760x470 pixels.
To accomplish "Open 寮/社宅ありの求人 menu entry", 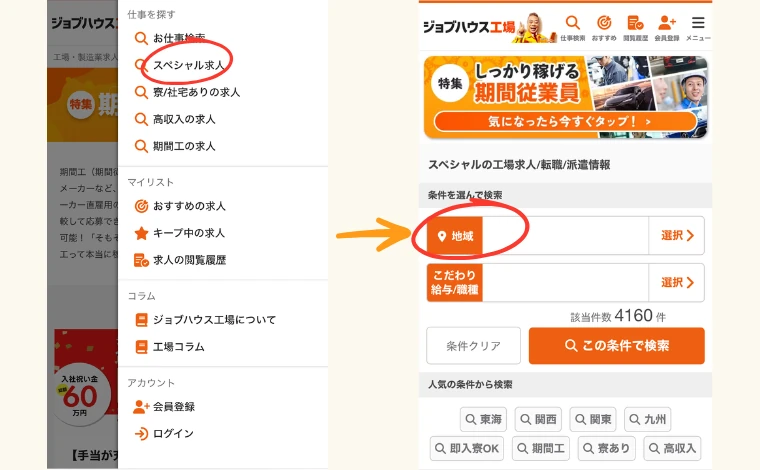I will coord(196,92).
